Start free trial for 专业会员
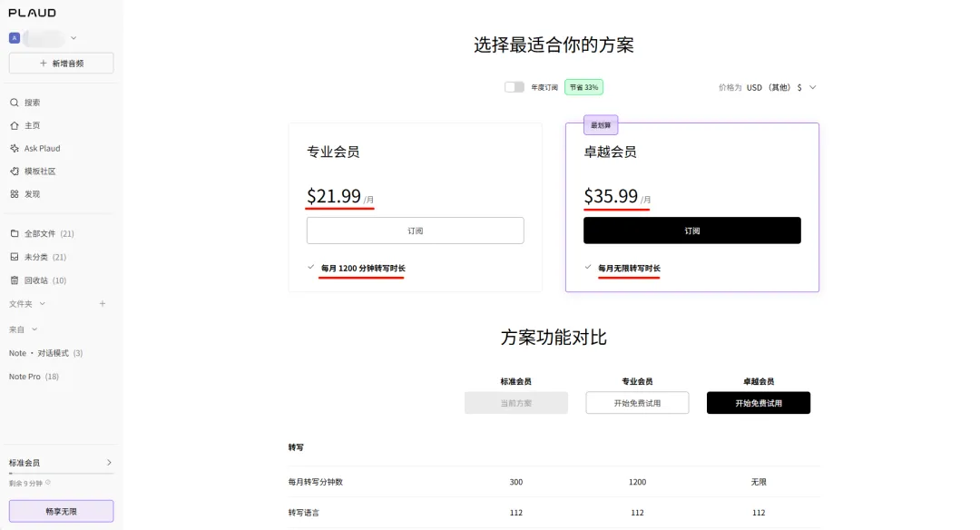This screenshot has width=980, height=530. (x=638, y=403)
